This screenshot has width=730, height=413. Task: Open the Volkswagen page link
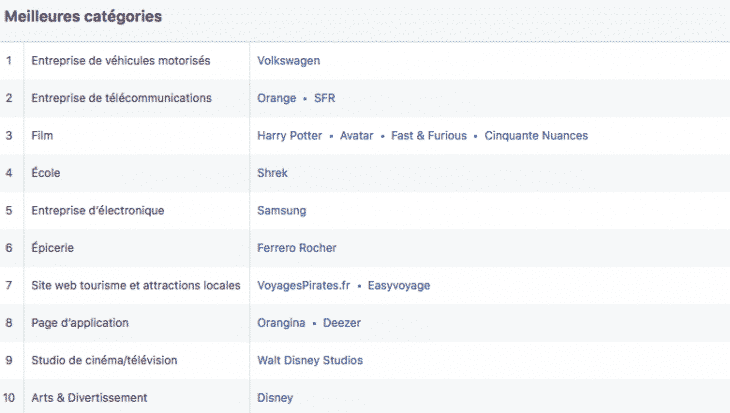288,61
